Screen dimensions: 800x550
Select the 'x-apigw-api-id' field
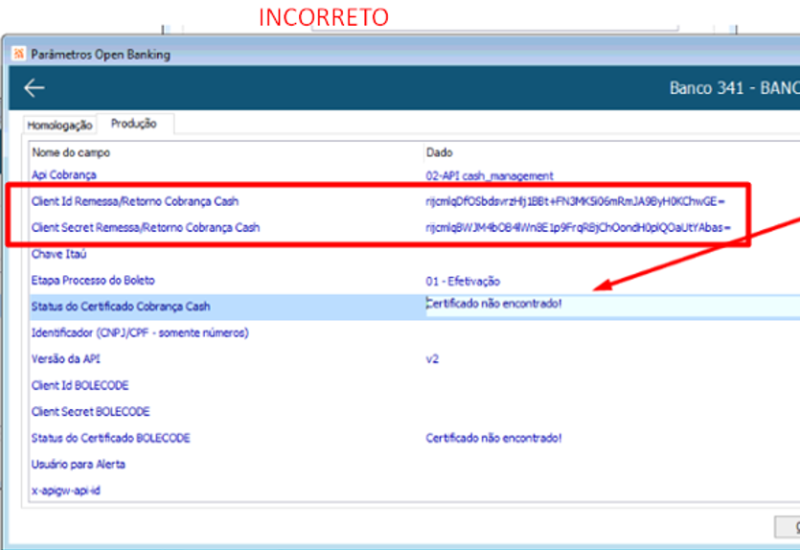coord(66,491)
